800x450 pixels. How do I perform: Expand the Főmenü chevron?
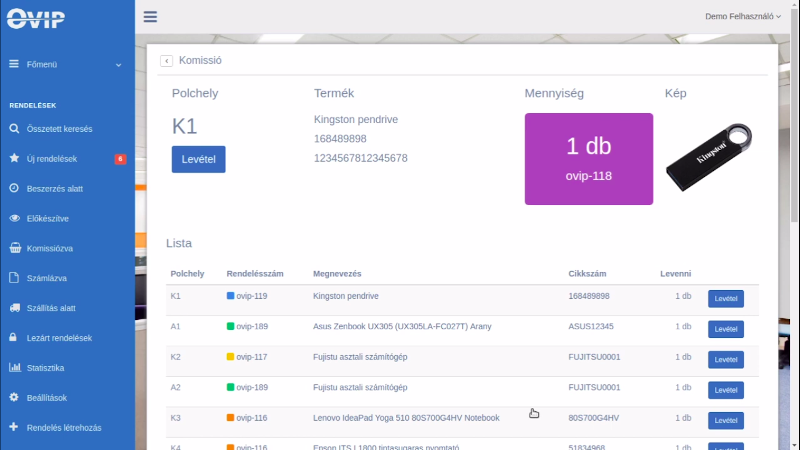point(118,65)
